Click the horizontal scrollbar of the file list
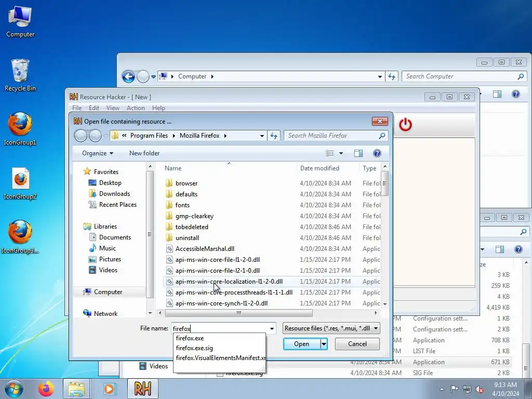The image size is (532, 399). [x=238, y=313]
